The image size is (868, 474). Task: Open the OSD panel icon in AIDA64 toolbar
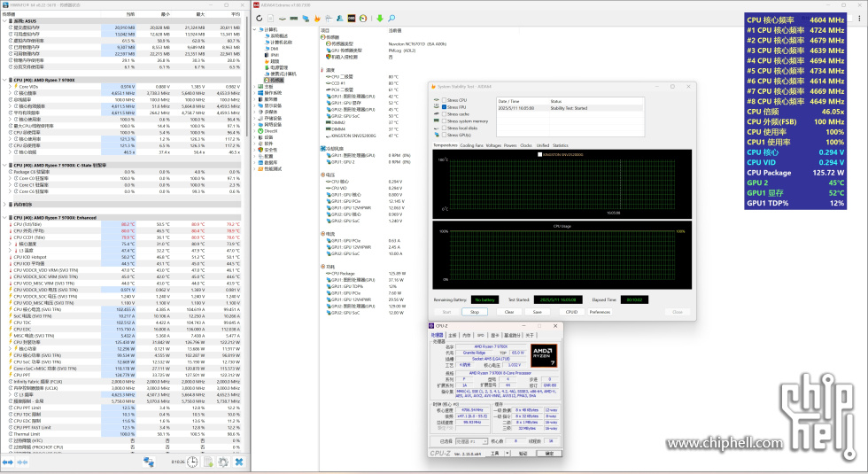[x=352, y=19]
